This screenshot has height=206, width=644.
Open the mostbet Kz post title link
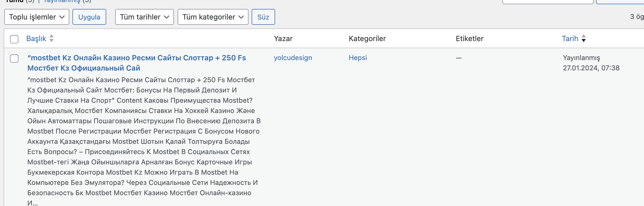point(136,63)
